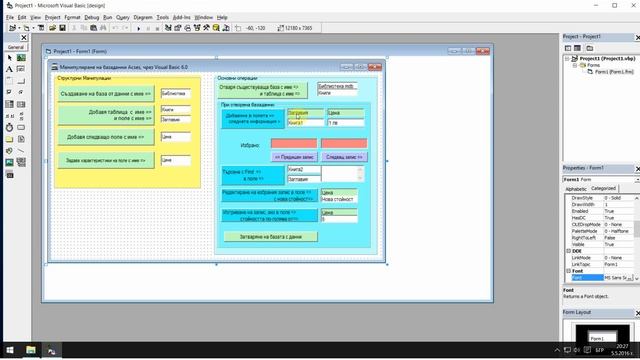Open the Toolbox toolbar icon
This screenshot has width=640, height=360.
[207, 28]
